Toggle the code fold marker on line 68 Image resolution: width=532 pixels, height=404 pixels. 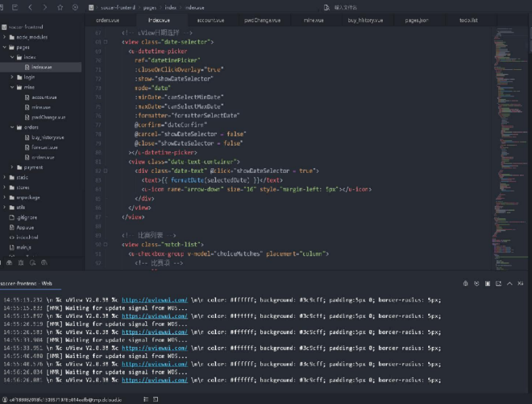point(105,42)
